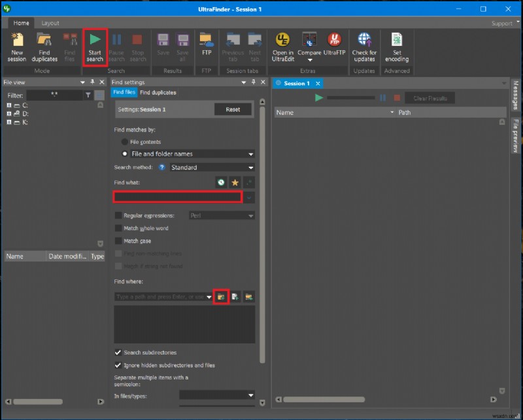Open Set encoding in Advanced group

(396, 46)
